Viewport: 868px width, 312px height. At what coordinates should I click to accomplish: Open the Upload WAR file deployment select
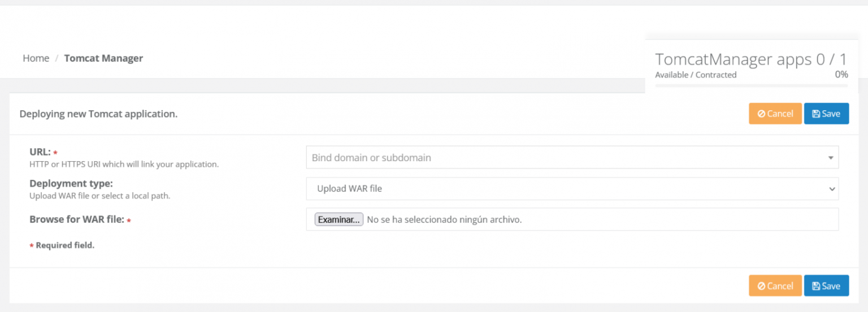click(565, 189)
